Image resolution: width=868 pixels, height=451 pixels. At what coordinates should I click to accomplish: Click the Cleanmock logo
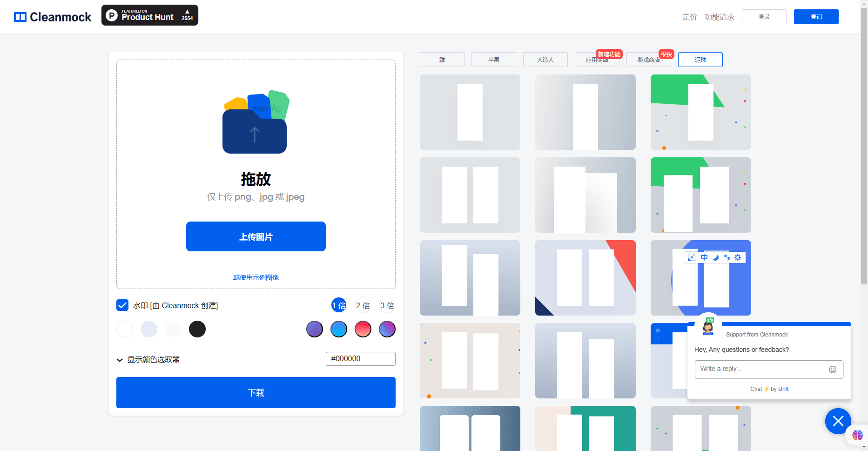53,17
